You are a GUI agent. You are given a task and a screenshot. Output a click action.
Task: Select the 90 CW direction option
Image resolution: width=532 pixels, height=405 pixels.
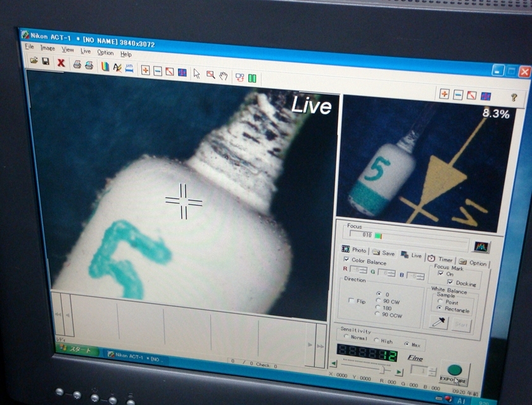tap(378, 300)
